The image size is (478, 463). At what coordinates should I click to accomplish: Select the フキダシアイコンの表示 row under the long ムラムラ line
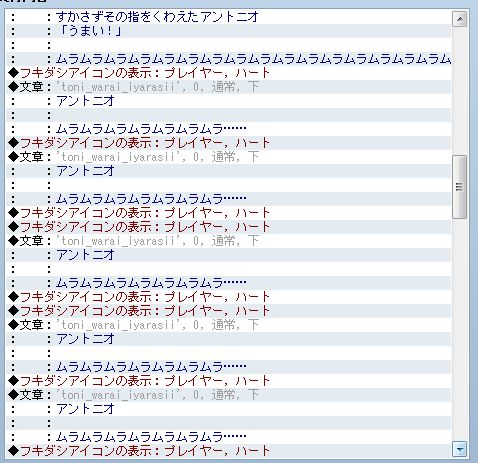(229, 73)
